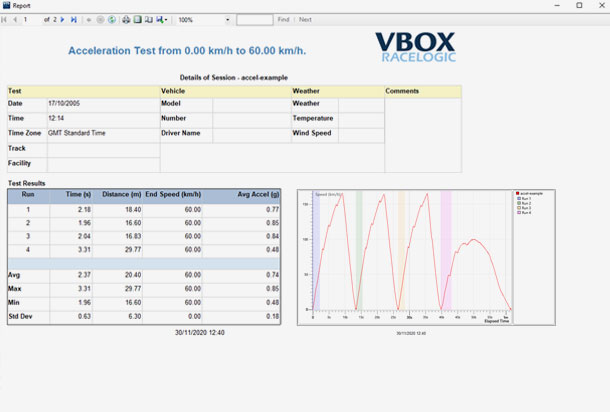Image resolution: width=610 pixels, height=412 pixels.
Task: Advance to the next report page
Action: coord(64,20)
